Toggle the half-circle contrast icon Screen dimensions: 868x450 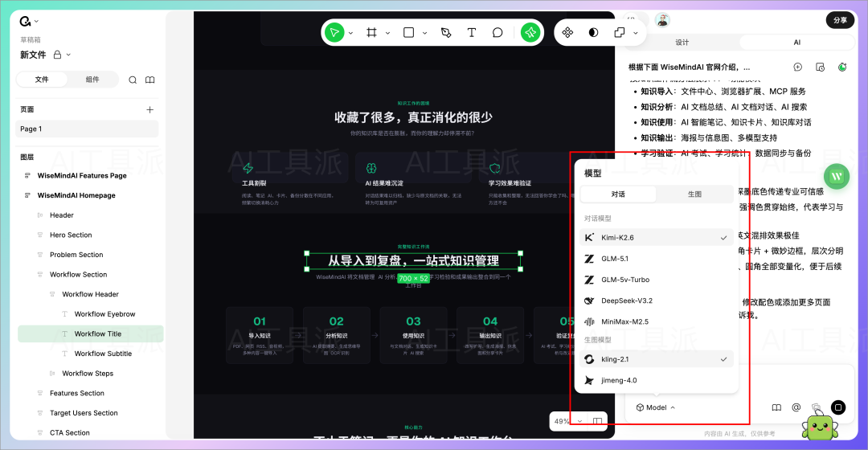pos(593,33)
